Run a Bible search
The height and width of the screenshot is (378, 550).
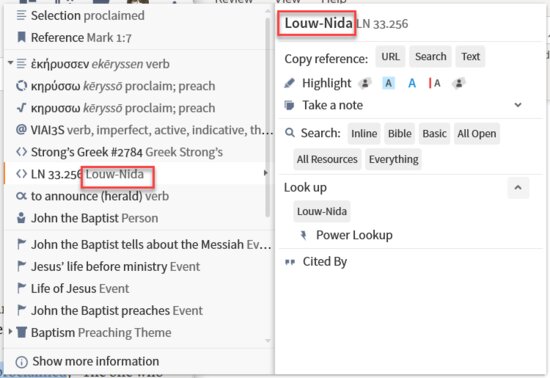point(400,134)
